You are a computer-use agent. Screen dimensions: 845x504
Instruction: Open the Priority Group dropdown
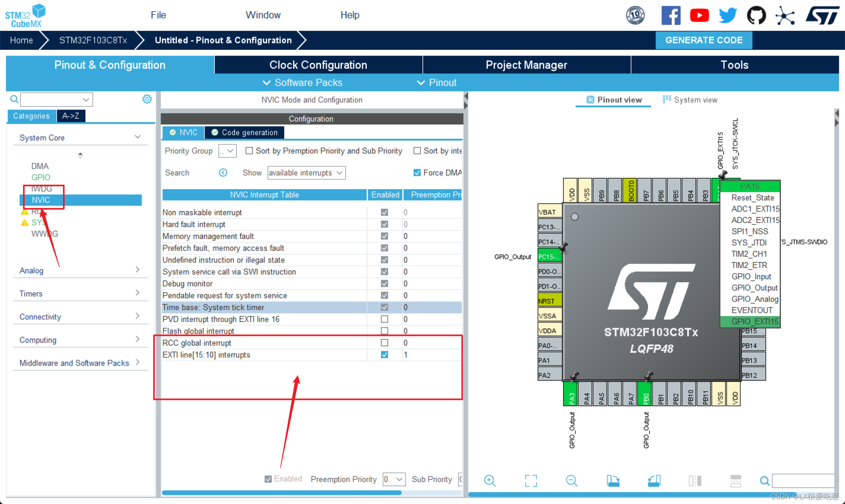[227, 151]
